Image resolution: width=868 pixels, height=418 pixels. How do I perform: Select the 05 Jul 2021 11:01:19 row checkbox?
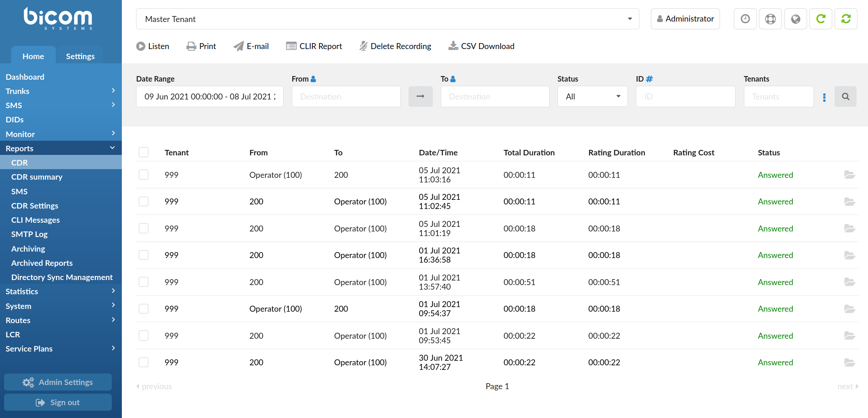(x=144, y=228)
